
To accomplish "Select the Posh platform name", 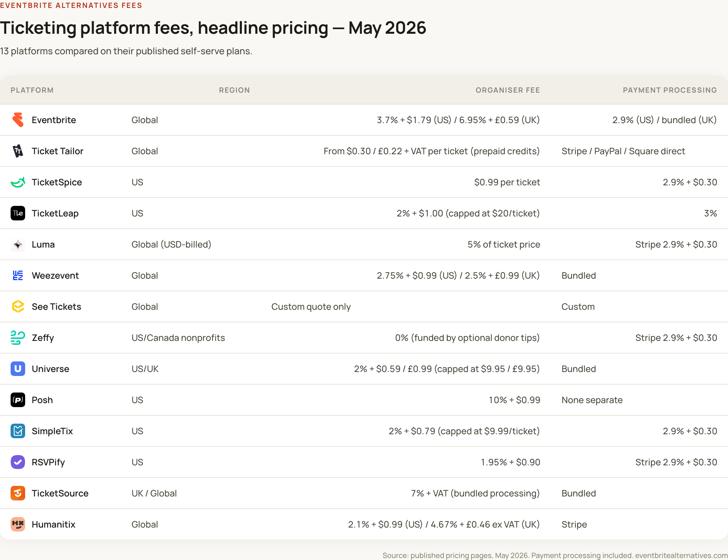I will [42, 400].
